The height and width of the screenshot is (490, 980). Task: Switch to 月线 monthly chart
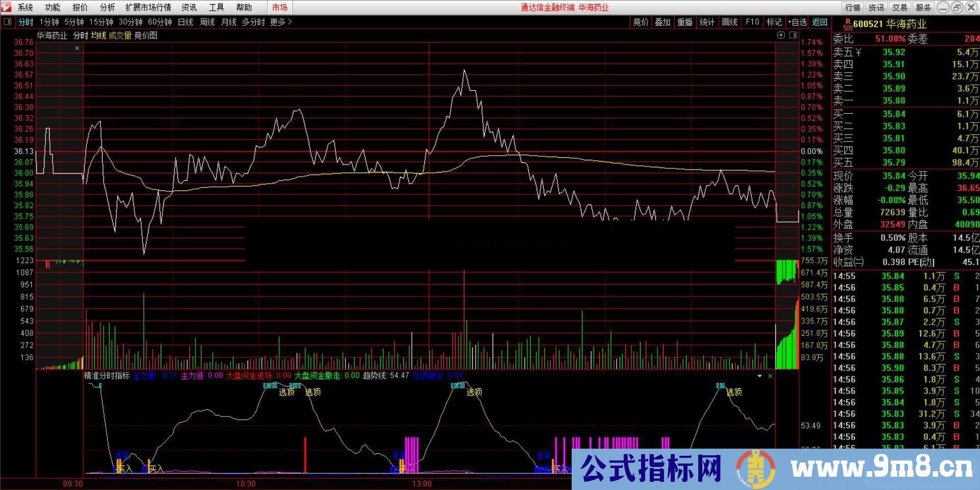coord(229,22)
